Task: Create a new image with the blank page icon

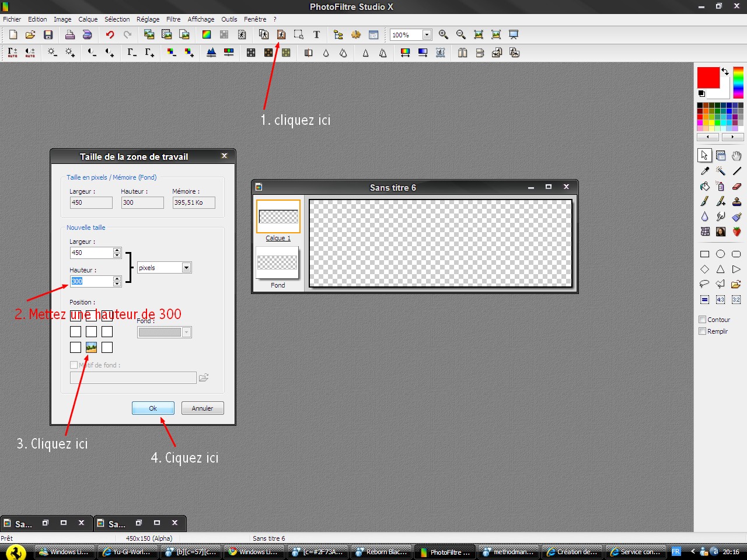Action: pyautogui.click(x=13, y=34)
